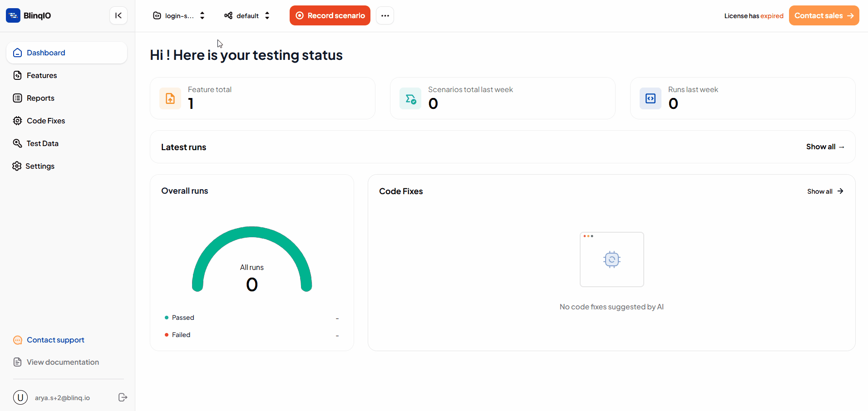
Task: Click the Record scenario button
Action: (330, 15)
